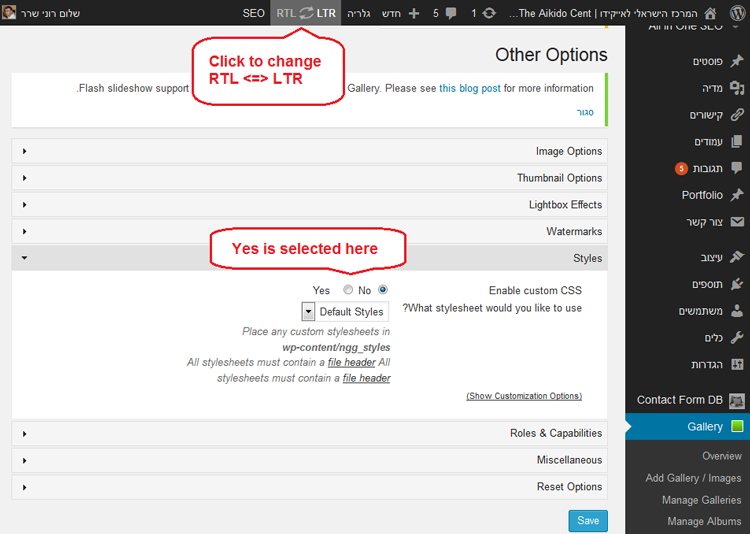Collapse the Styles section
The height and width of the screenshot is (534, 750).
[x=309, y=258]
